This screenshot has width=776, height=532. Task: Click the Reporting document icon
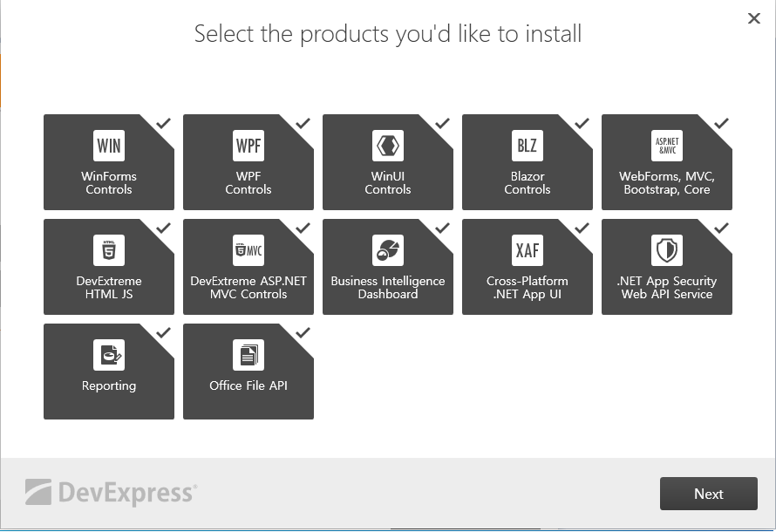(109, 355)
